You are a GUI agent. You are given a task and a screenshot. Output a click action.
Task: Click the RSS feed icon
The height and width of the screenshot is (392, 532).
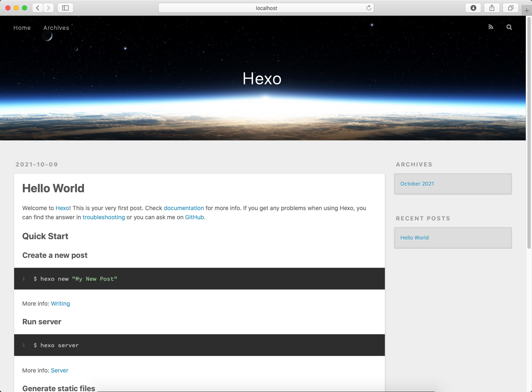(x=491, y=27)
